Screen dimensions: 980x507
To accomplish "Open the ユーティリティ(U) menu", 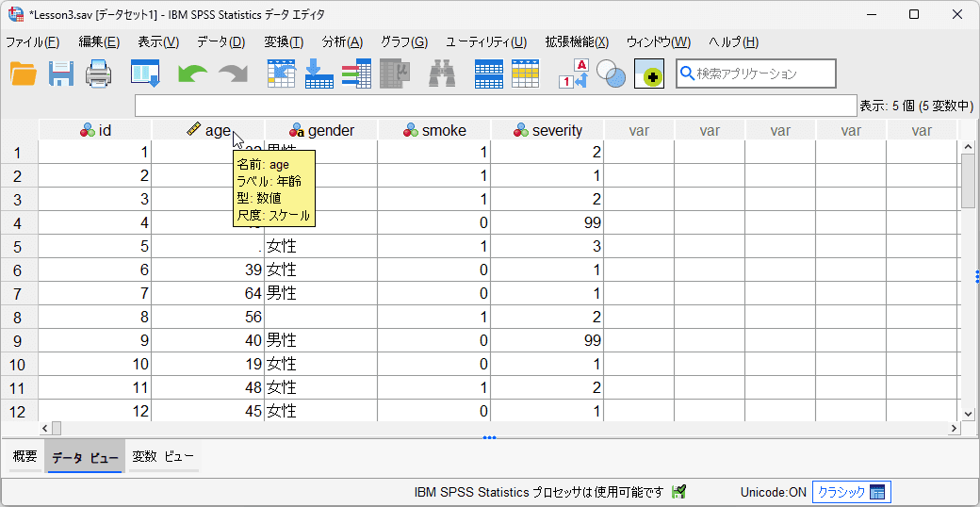I will pos(486,42).
